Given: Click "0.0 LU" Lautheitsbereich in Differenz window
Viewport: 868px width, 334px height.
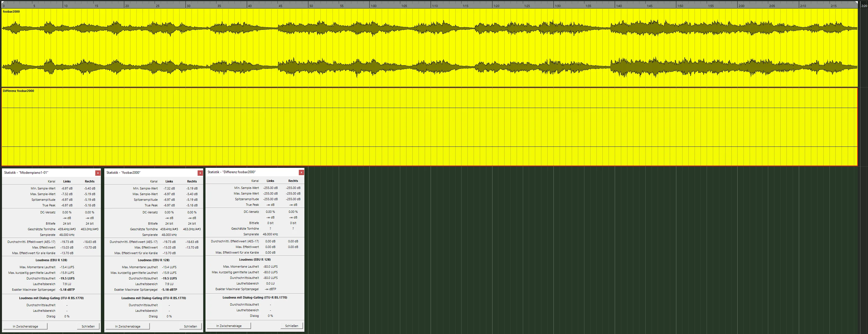Looking at the screenshot, I should coord(270,283).
